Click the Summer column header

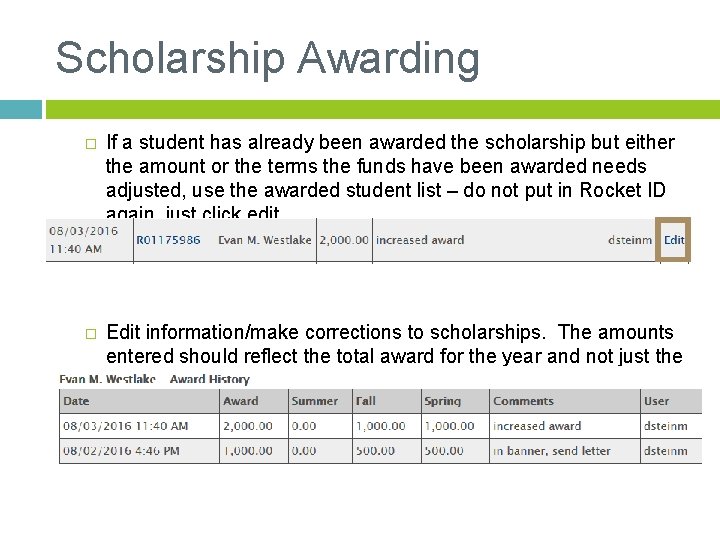click(314, 401)
